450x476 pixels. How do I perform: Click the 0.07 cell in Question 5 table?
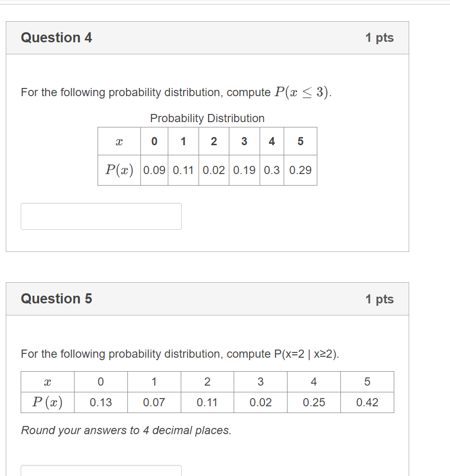point(154,402)
